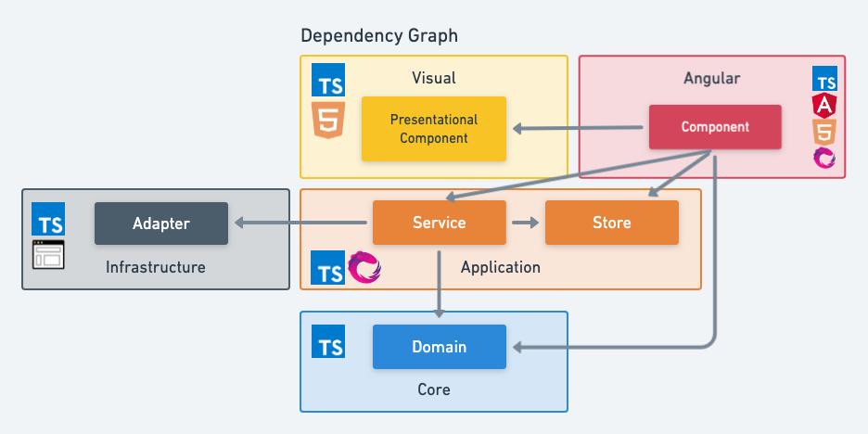Click the arrow between Service and Store

point(525,223)
